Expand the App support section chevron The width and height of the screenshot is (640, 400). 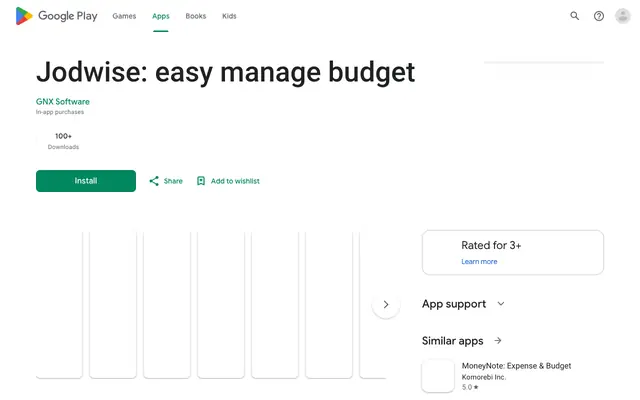501,304
